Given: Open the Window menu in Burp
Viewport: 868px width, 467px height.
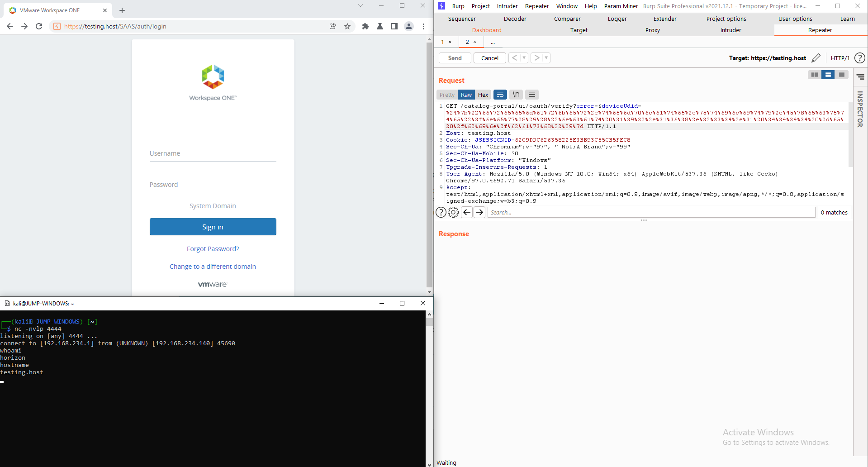Looking at the screenshot, I should pos(567,6).
